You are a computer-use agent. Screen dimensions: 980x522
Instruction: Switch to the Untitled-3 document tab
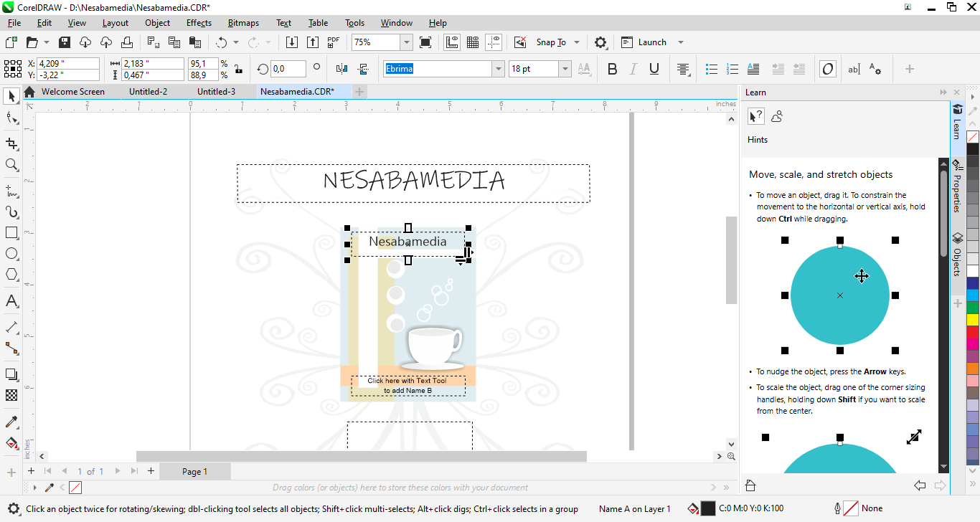tap(216, 92)
